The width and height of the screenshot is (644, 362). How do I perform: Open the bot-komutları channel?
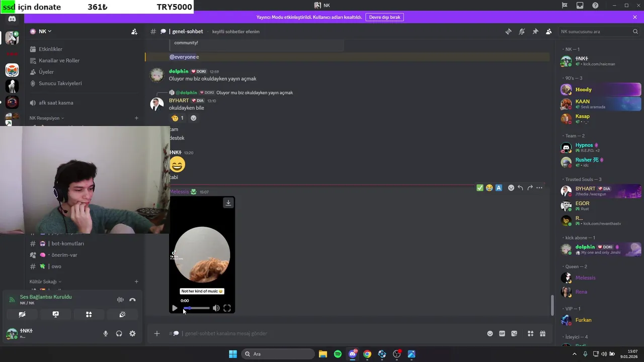click(x=67, y=244)
